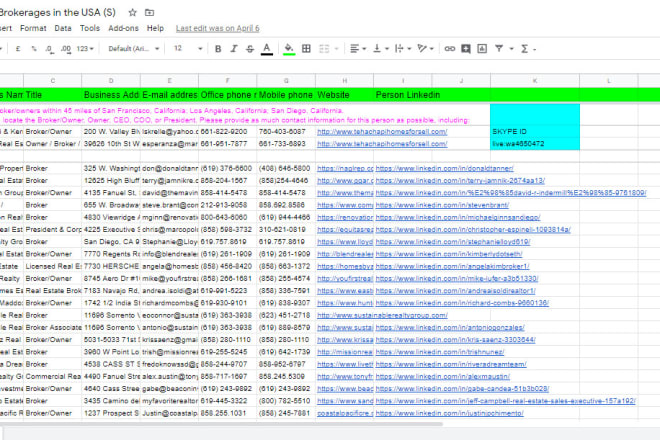Insert a chart with the chart icon
660x440 pixels.
[482, 49]
